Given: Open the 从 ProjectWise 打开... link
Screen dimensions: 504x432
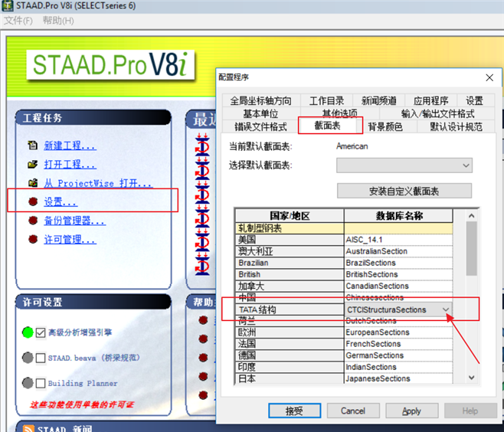Looking at the screenshot, I should click(x=98, y=183).
